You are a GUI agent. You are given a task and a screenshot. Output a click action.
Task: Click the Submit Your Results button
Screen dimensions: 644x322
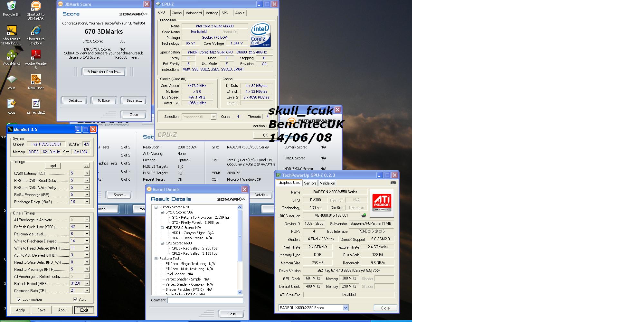(x=104, y=72)
